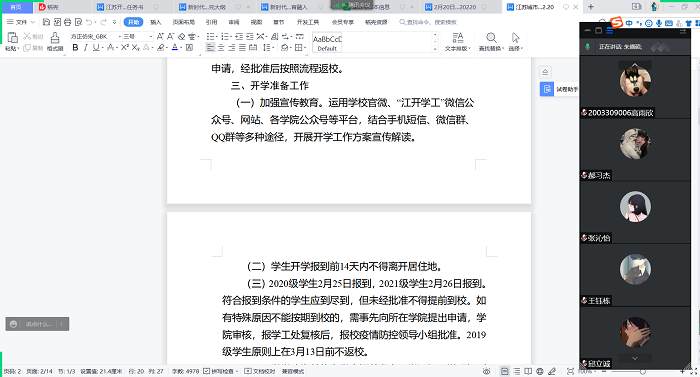Click the bulleted list icon

pos(211,36)
